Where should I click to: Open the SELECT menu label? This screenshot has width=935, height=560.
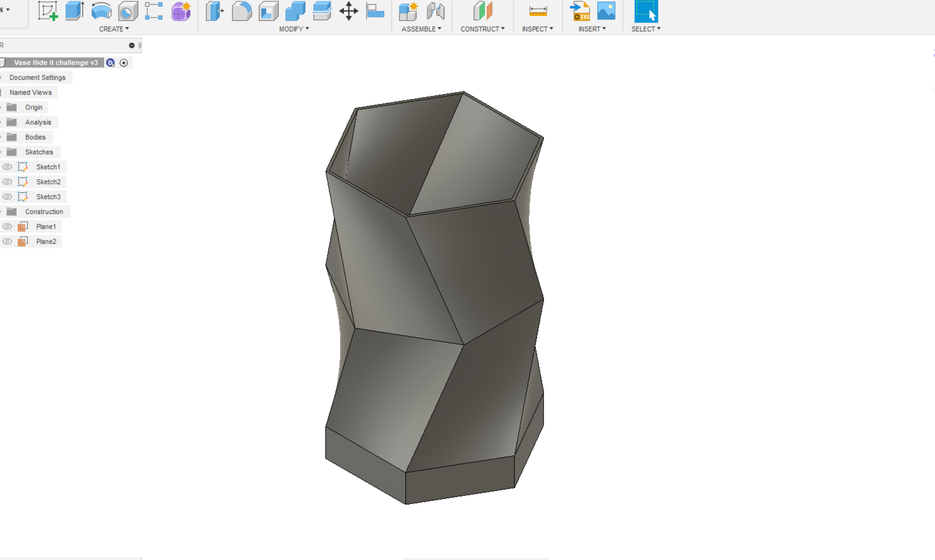coord(646,29)
